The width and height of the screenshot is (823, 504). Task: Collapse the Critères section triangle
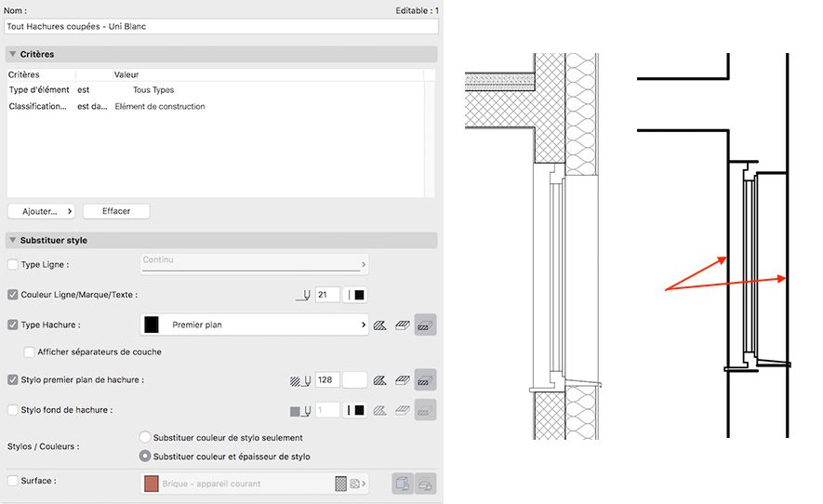point(13,54)
